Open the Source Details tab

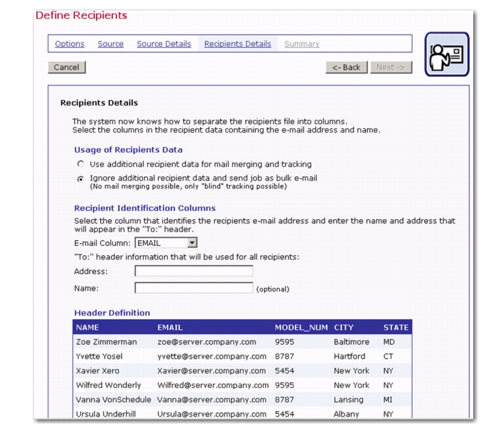tap(164, 44)
